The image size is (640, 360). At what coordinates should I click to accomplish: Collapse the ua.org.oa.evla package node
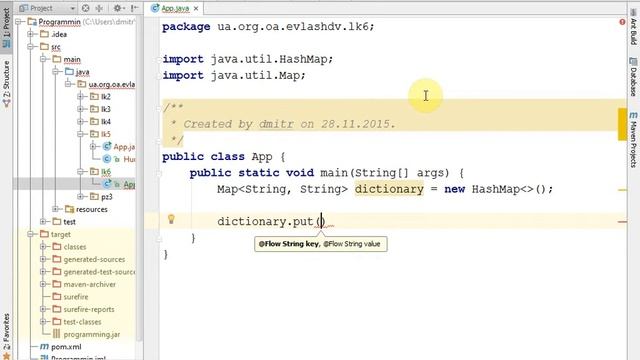(x=68, y=84)
